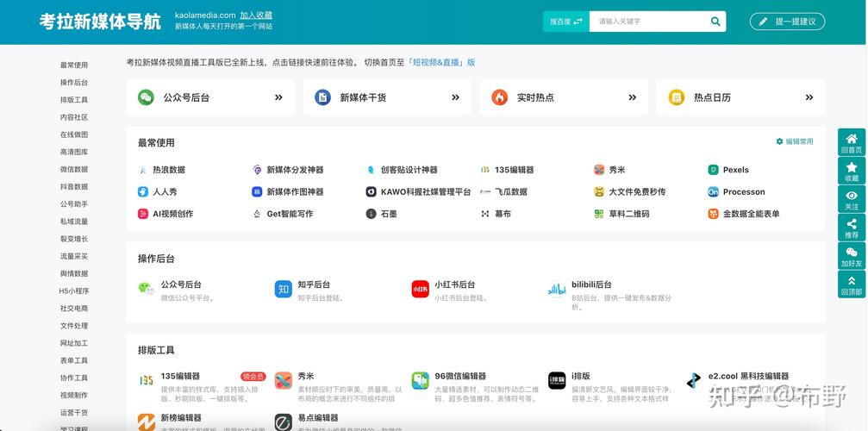Click the 领会员 red badge
The image size is (868, 431).
[253, 376]
